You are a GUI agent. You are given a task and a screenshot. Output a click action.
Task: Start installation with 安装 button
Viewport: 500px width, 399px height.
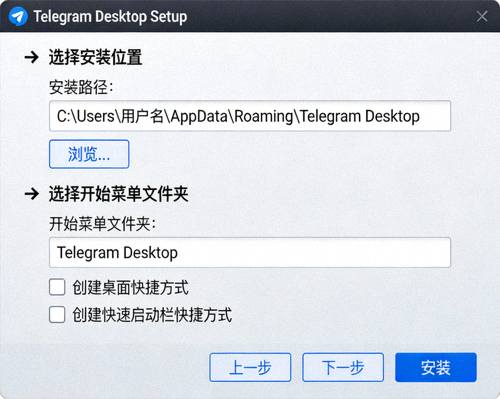click(x=436, y=367)
